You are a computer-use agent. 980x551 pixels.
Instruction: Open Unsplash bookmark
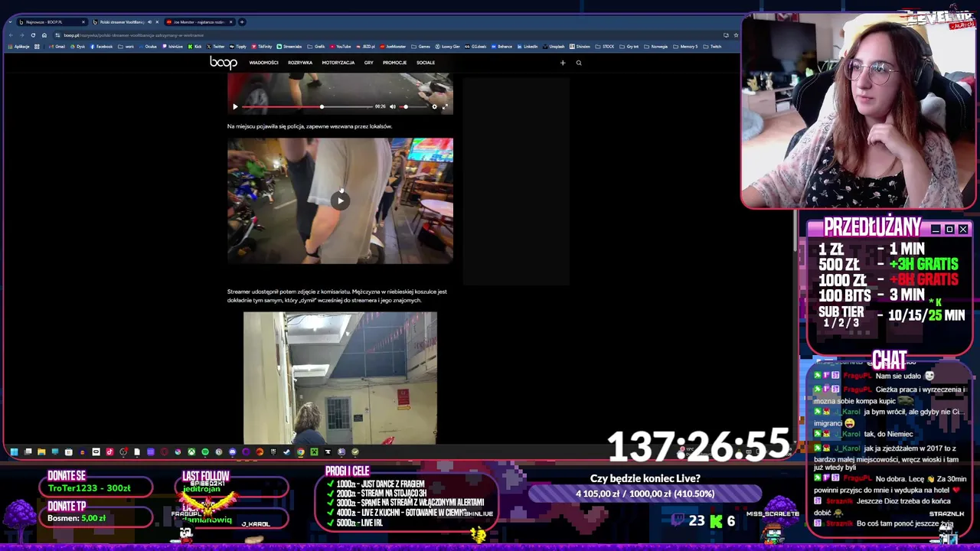pos(554,47)
